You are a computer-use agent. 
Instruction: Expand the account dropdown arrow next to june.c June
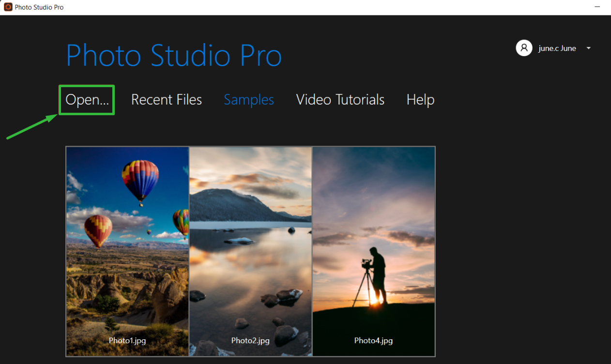pyautogui.click(x=589, y=48)
